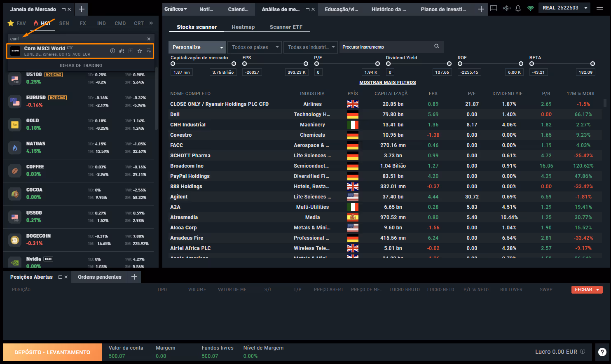The width and height of the screenshot is (611, 364).
Task: Add Core MSCI World to list icon
Action: click(149, 51)
